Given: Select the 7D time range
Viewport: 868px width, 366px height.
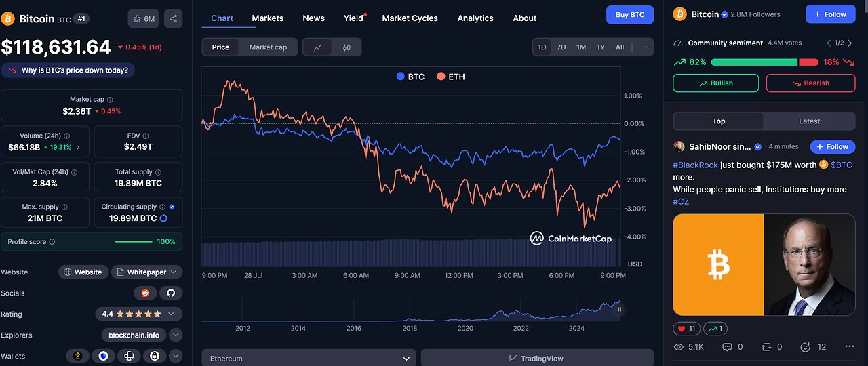Looking at the screenshot, I should (561, 47).
